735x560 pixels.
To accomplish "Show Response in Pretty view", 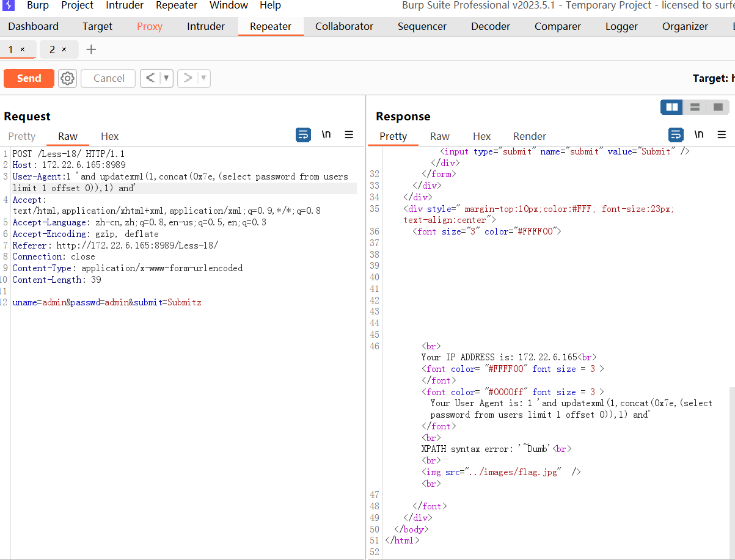I will click(393, 136).
